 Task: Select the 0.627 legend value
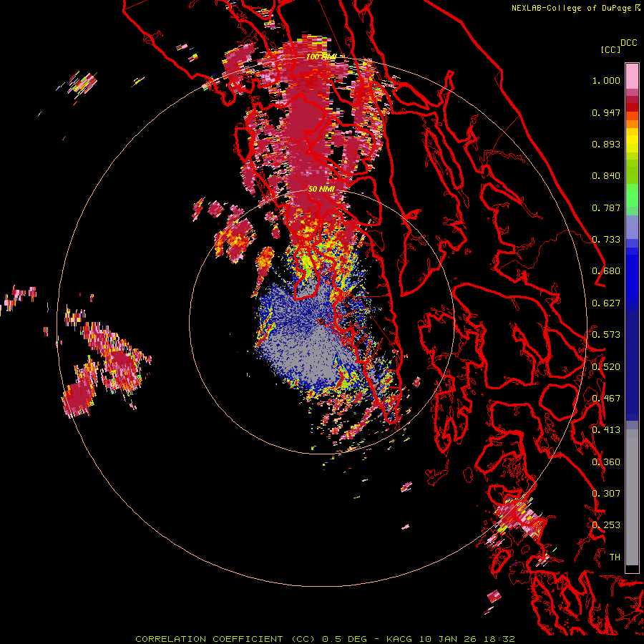click(x=606, y=303)
